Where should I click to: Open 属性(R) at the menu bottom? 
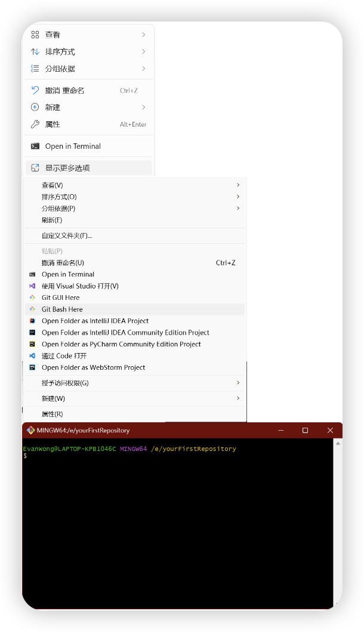coord(53,414)
